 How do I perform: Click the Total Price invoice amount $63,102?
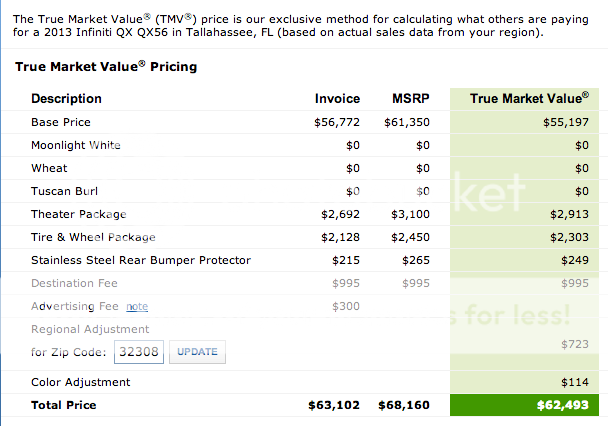coord(334,405)
